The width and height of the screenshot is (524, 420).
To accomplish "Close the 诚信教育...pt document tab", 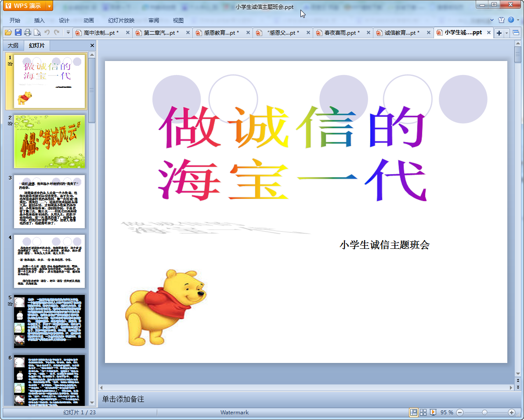I will (x=428, y=33).
